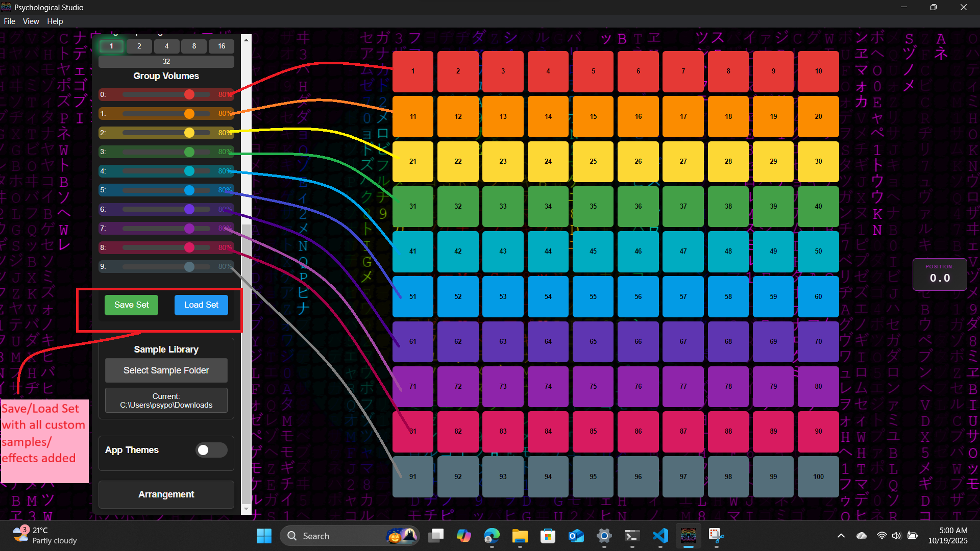Trigger pink pad 89
Image resolution: width=980 pixels, height=551 pixels.
pyautogui.click(x=773, y=431)
